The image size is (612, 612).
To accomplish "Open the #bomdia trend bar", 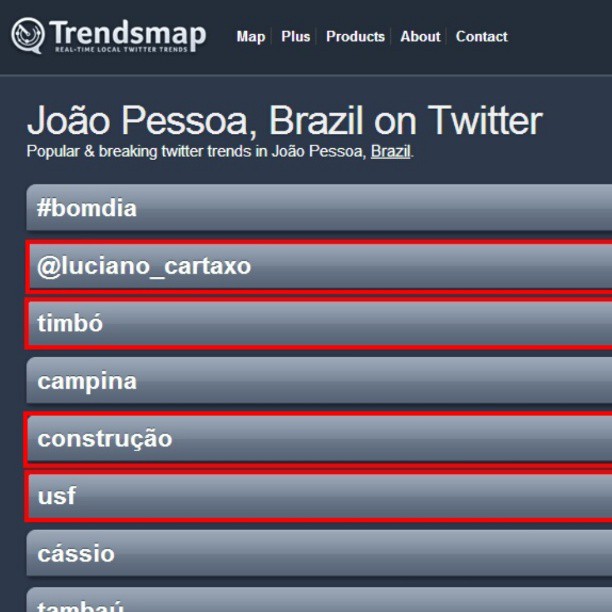I will coord(319,207).
